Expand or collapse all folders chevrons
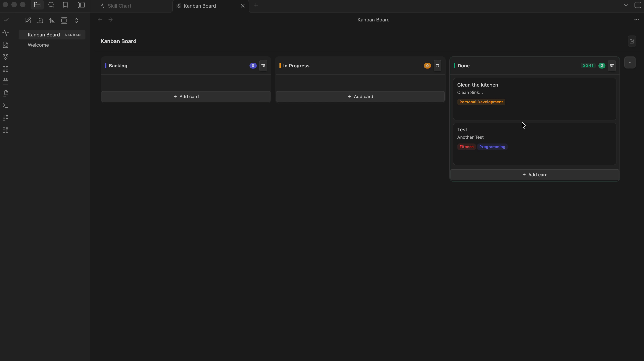The width and height of the screenshot is (644, 361). [76, 20]
